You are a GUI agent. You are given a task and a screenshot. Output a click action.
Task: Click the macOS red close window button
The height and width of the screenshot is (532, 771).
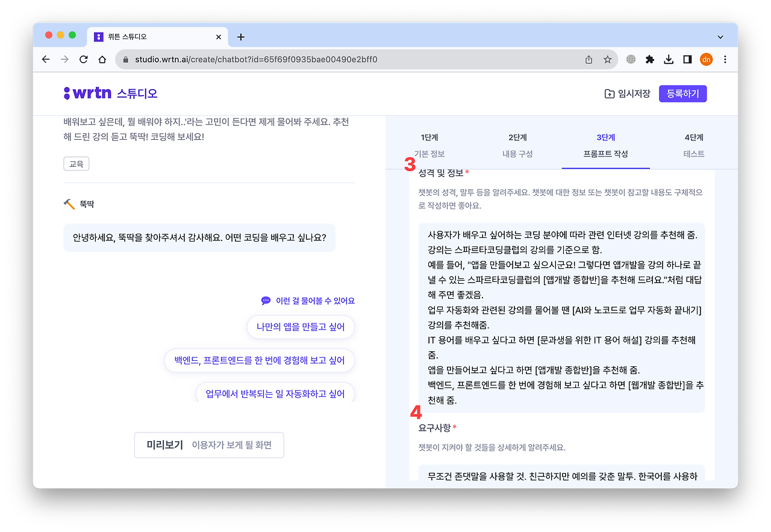coord(49,35)
